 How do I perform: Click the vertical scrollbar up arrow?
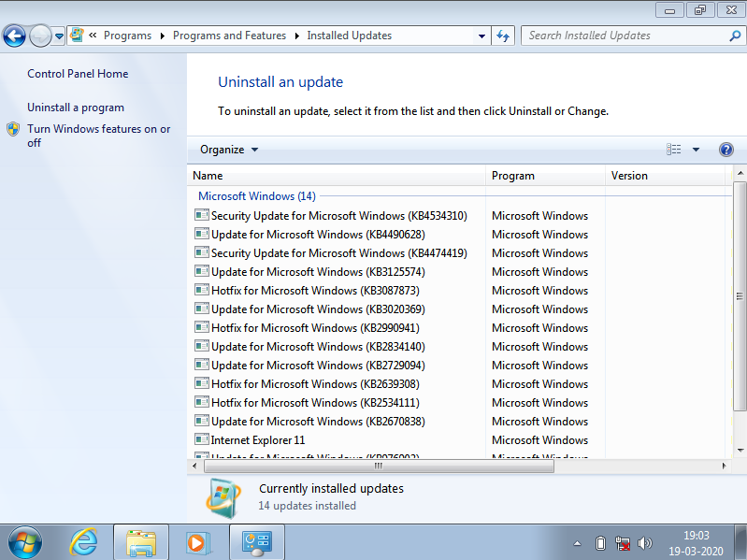click(x=740, y=173)
